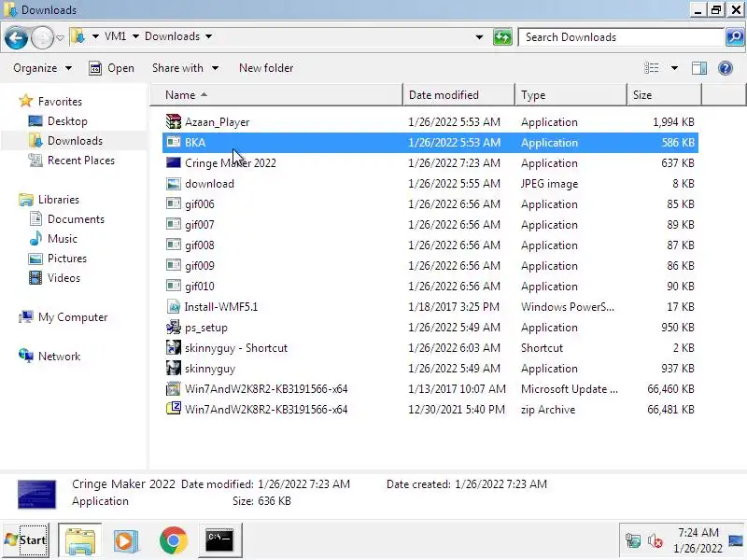Create a New folder

(x=266, y=68)
